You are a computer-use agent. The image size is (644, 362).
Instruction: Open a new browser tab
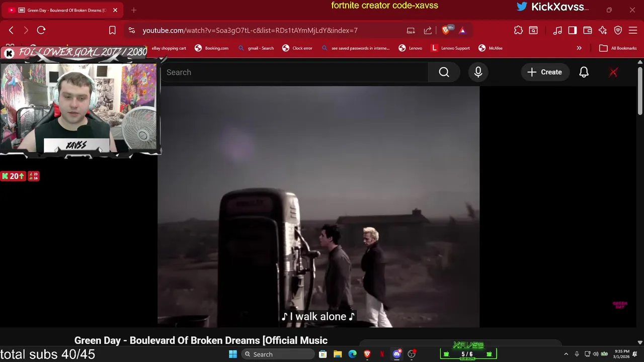[x=134, y=10]
